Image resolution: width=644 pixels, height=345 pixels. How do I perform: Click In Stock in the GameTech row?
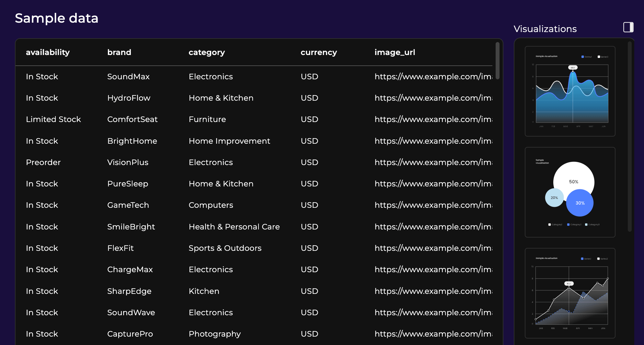tap(42, 205)
